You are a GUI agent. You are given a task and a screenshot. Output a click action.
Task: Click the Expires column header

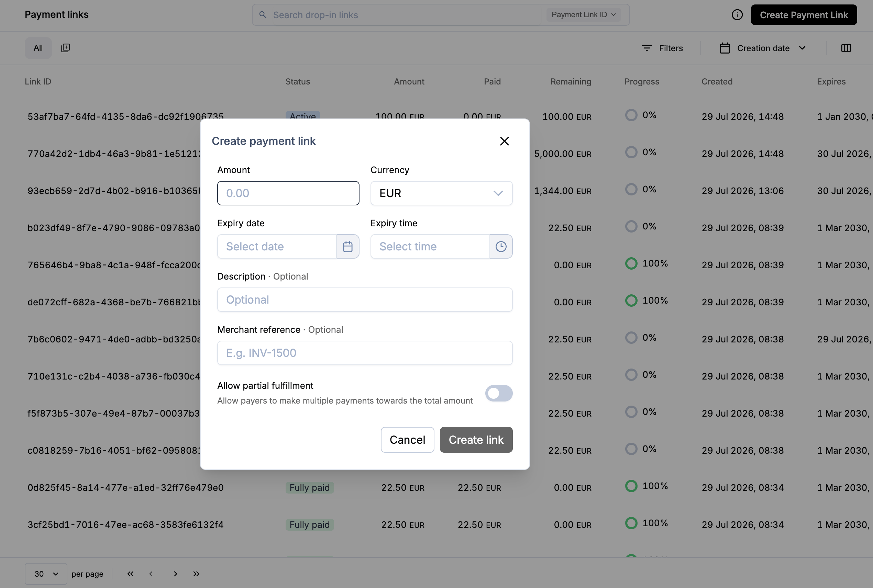click(x=831, y=81)
